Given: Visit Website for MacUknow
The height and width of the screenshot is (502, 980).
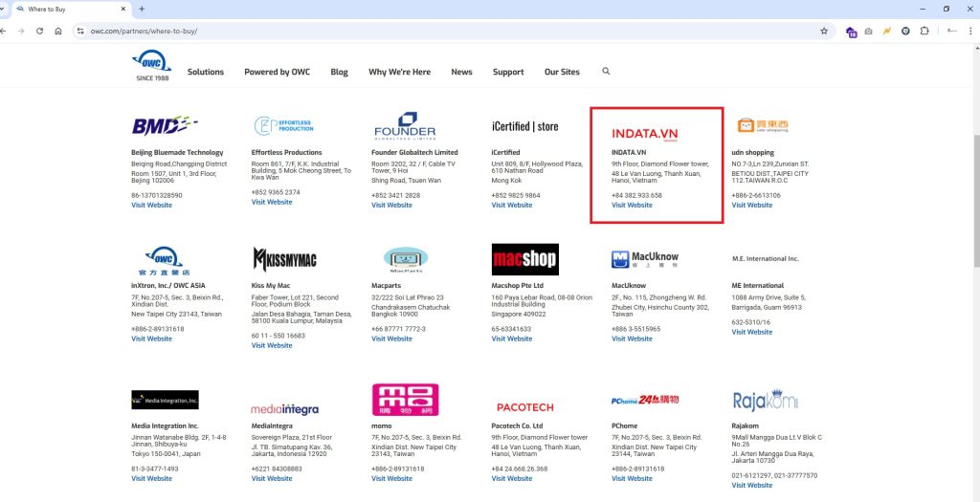Looking at the screenshot, I should pyautogui.click(x=632, y=338).
